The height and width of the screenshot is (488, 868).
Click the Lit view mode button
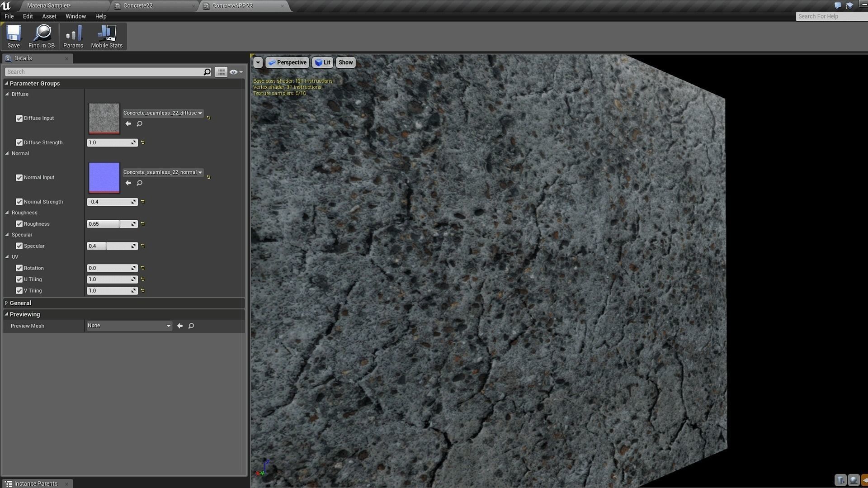coord(322,62)
